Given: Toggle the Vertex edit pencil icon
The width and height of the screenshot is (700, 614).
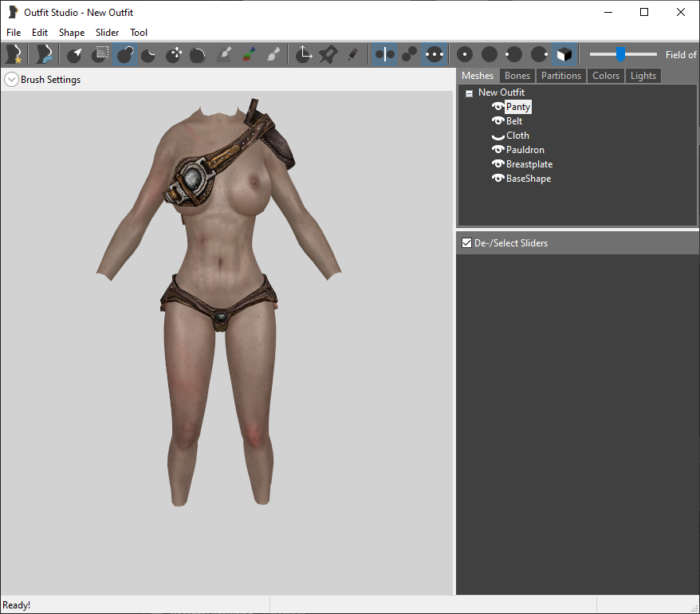Looking at the screenshot, I should tap(352, 54).
